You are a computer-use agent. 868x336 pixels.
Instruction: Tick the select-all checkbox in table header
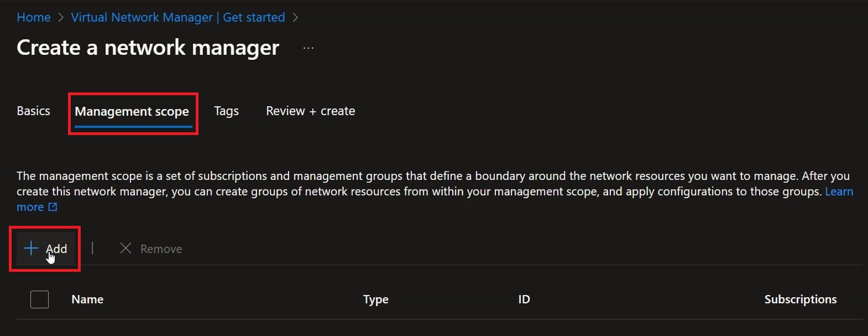[39, 299]
